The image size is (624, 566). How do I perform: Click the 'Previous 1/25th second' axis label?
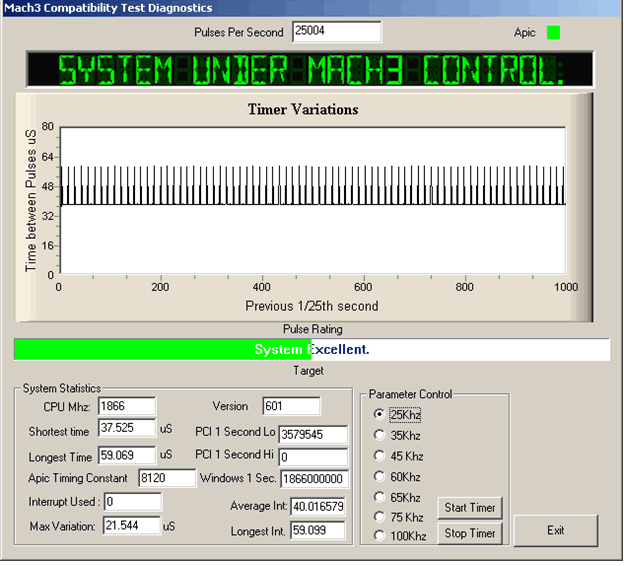(x=312, y=306)
